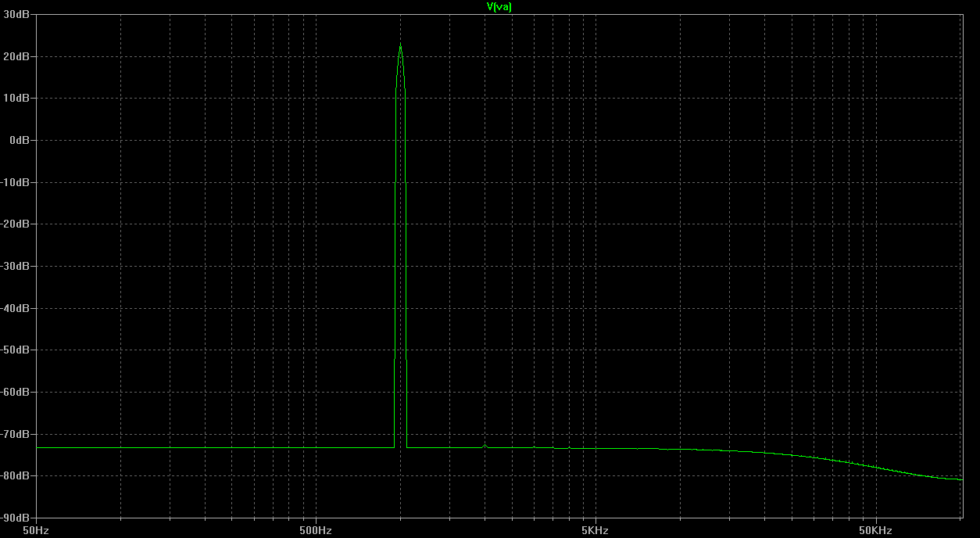Click the -60dB axis label
The width and height of the screenshot is (980, 538).
16,393
